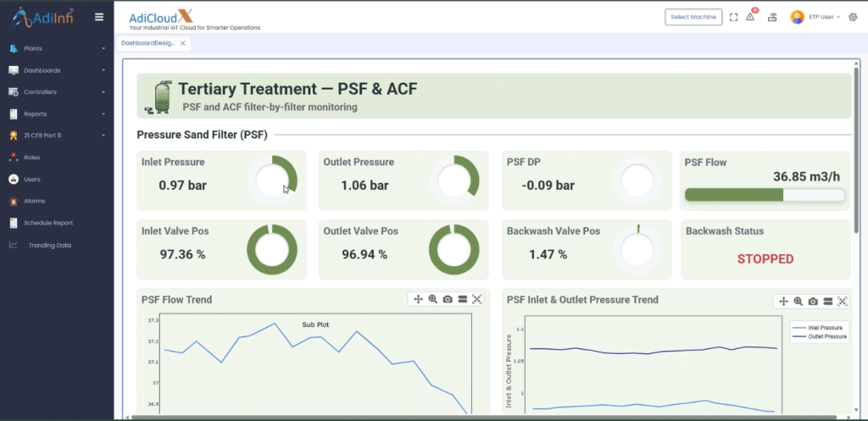The width and height of the screenshot is (868, 421).
Task: Click the 97.36 % inlet valve value
Action: click(x=183, y=254)
